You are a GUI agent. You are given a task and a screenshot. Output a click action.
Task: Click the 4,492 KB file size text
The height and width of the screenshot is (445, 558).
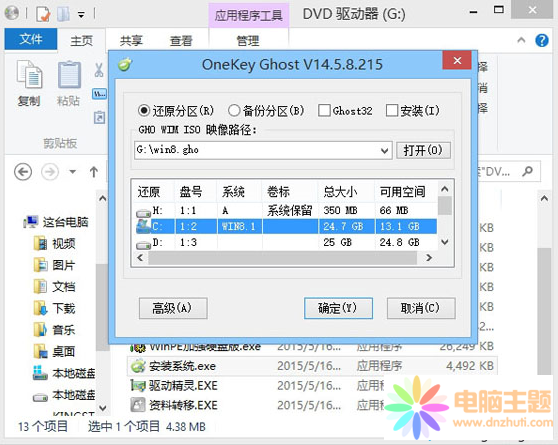tap(470, 366)
